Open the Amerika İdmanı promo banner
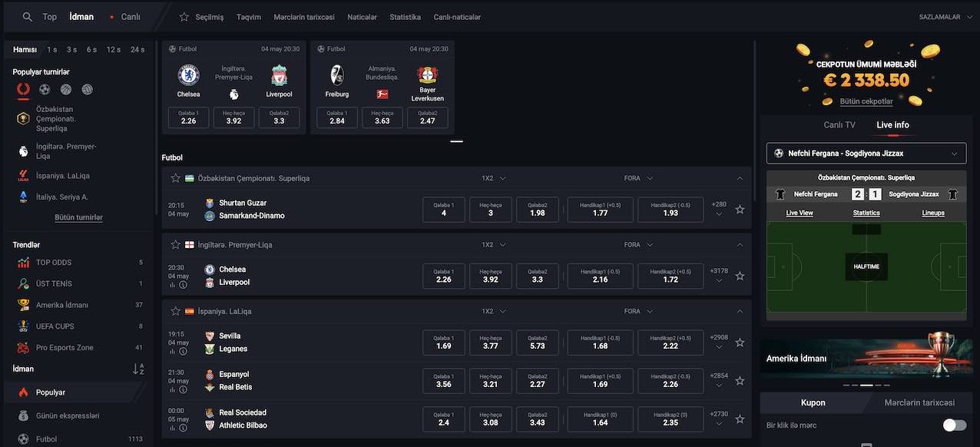Screen dimensions: 980x447 [x=866, y=358]
